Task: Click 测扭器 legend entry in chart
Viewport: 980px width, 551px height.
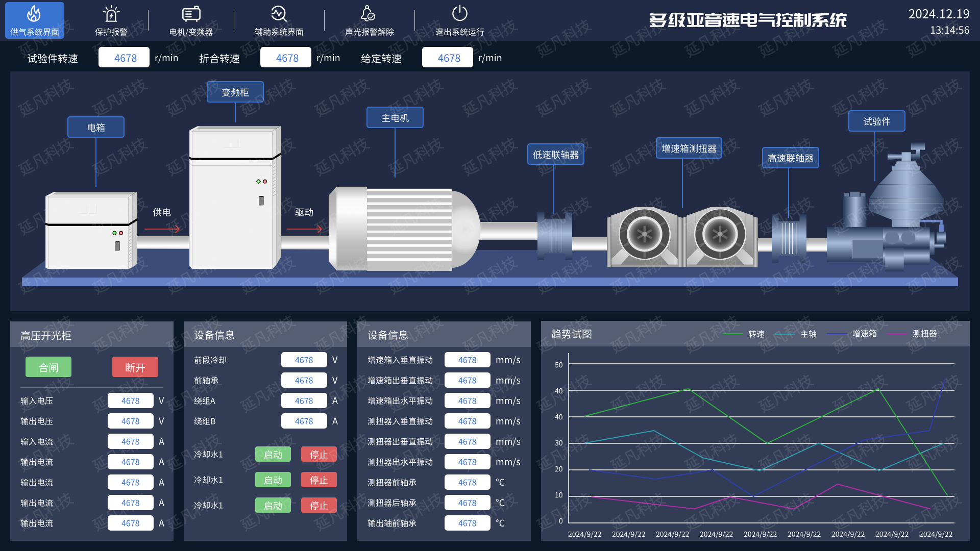Action: (x=924, y=334)
